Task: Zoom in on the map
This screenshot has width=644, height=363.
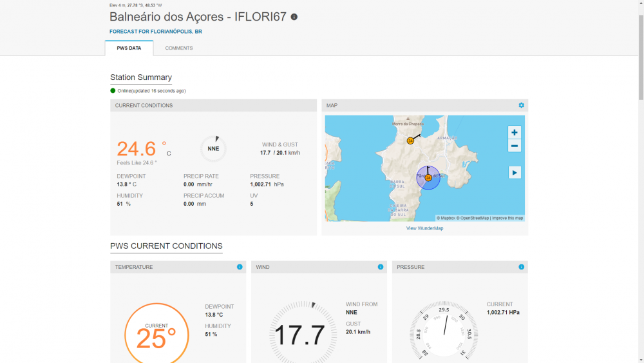Action: click(x=515, y=132)
